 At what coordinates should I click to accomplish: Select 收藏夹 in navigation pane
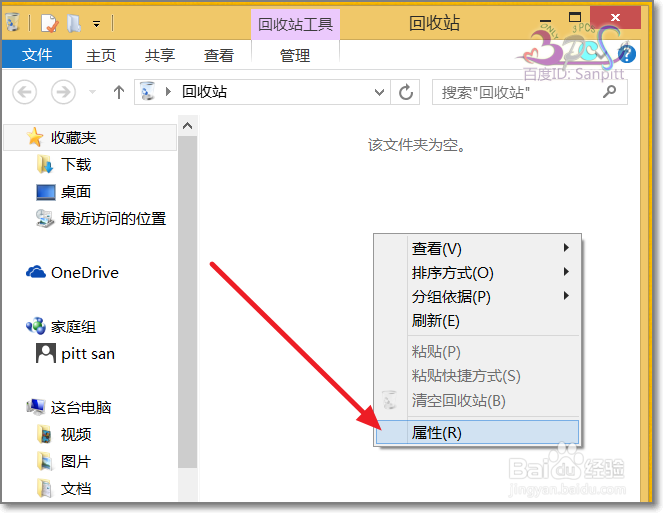(90, 137)
